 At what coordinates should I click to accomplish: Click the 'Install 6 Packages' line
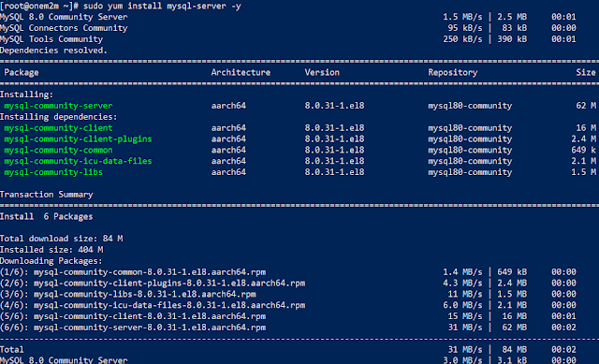click(46, 216)
